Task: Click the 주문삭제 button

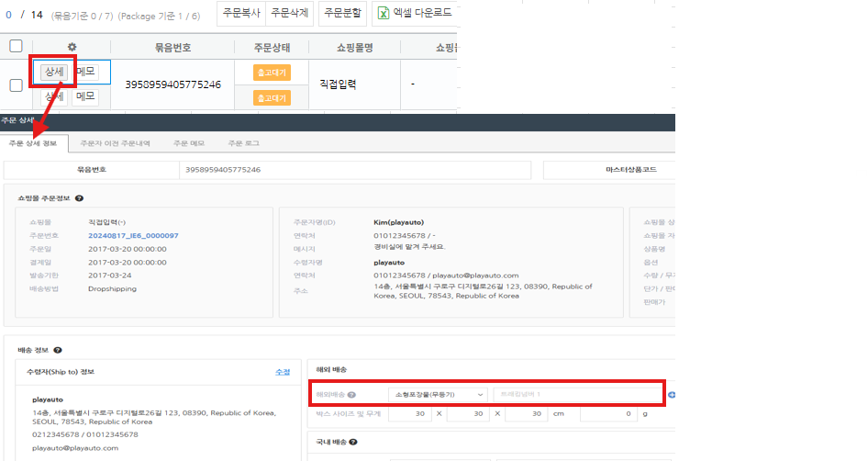Action: pos(290,13)
